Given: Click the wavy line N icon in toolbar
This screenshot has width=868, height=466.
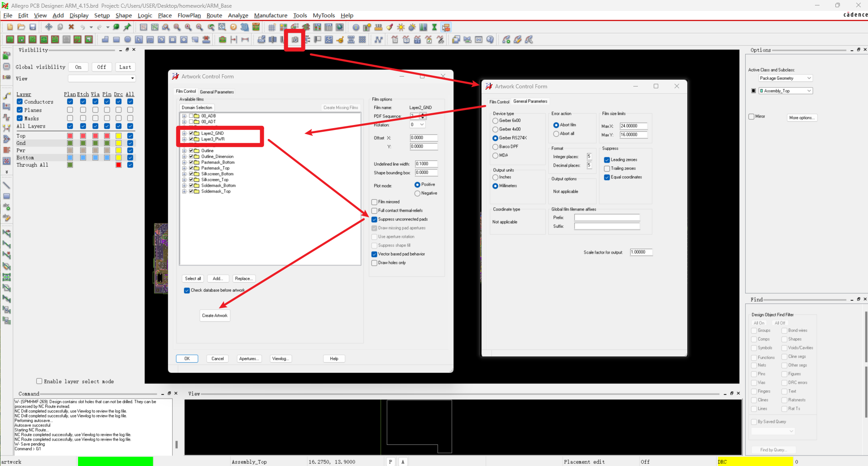Looking at the screenshot, I should click(x=379, y=40).
